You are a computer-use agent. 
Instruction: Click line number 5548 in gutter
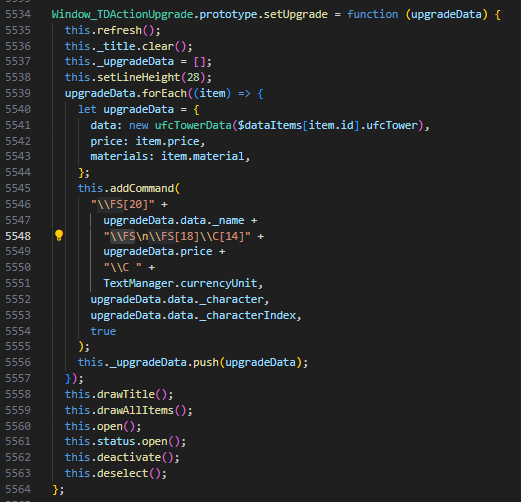click(x=18, y=236)
